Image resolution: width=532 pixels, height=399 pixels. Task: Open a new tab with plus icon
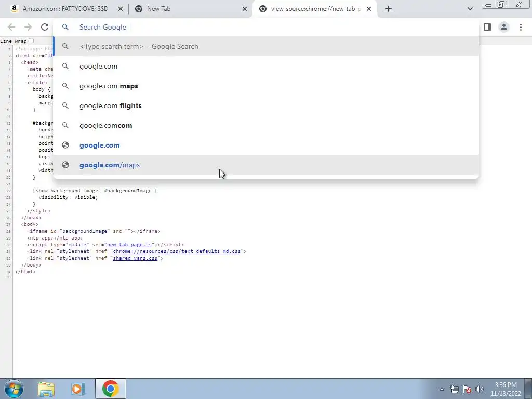pyautogui.click(x=389, y=9)
